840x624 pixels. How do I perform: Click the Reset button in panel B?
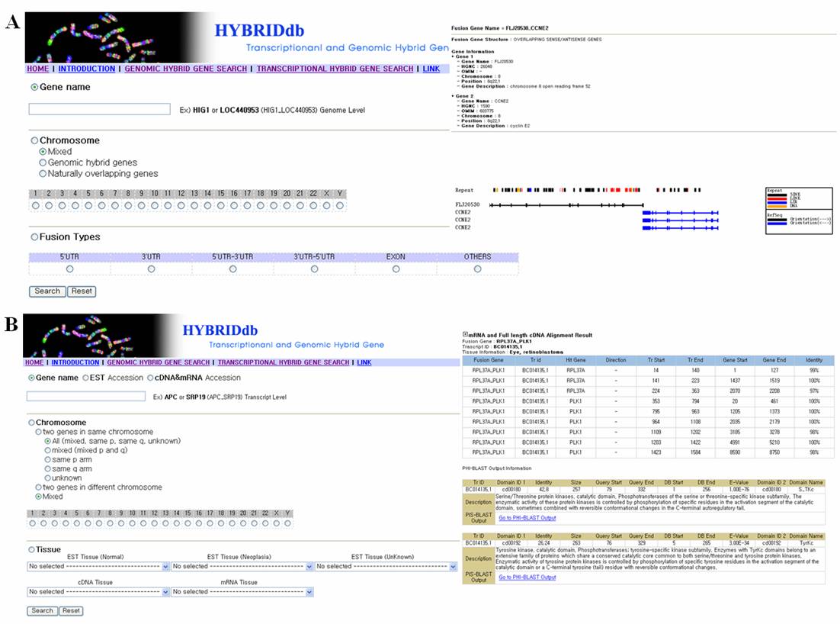(x=71, y=610)
